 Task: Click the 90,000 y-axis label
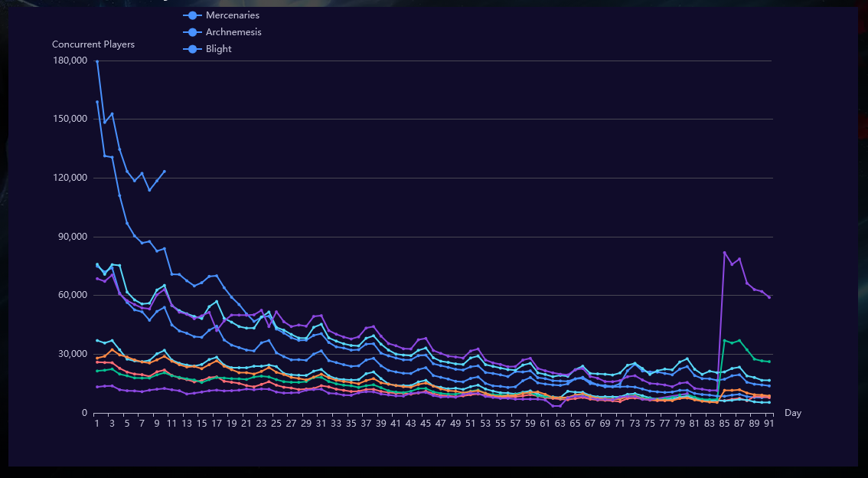[x=73, y=237]
